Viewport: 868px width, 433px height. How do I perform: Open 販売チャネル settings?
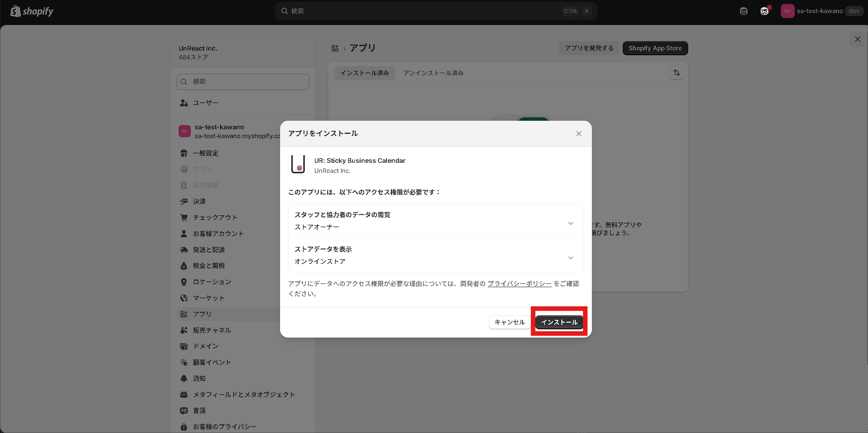coord(229,330)
